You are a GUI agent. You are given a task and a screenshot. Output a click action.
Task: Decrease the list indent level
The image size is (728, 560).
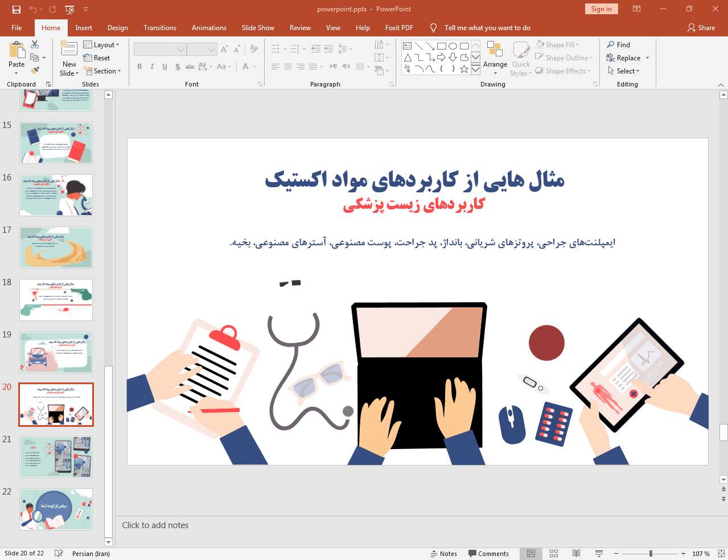coord(316,49)
